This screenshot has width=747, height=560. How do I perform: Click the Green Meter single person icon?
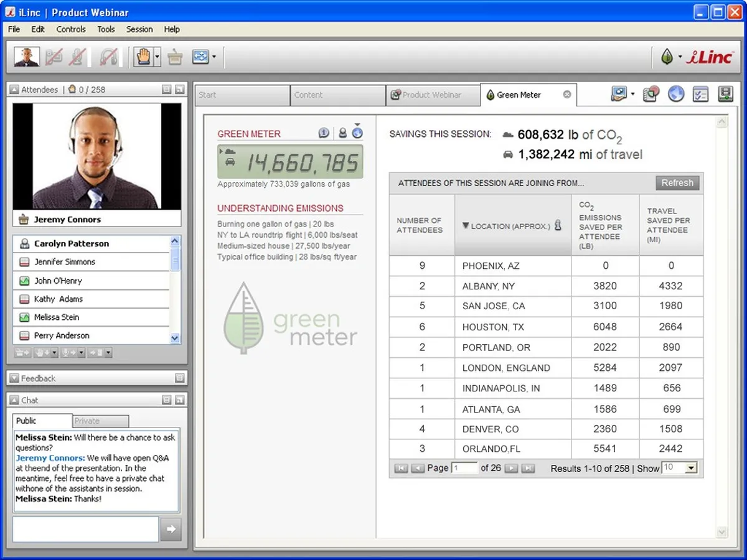(x=342, y=133)
